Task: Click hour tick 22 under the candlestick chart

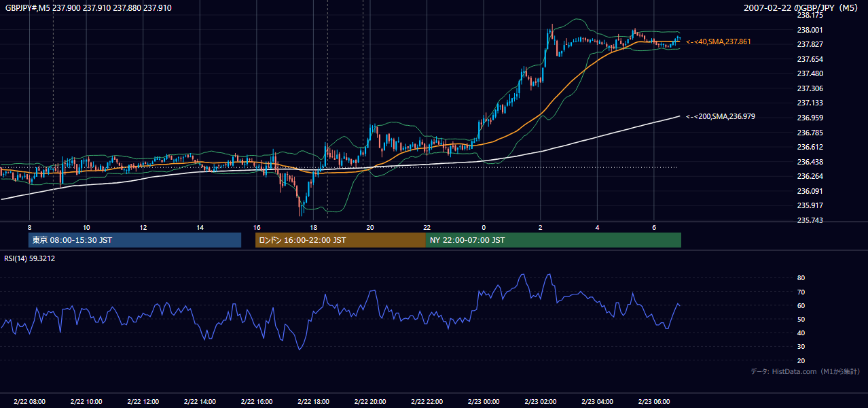Action: tap(427, 227)
